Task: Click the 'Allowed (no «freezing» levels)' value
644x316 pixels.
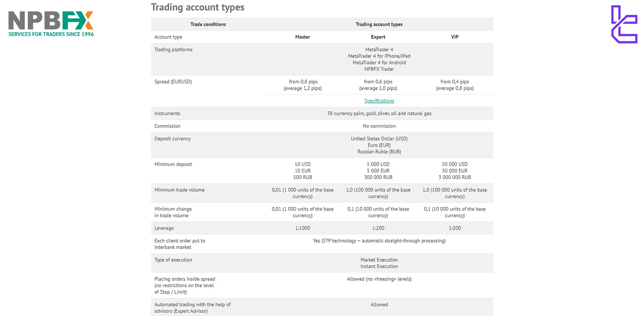Action: (x=379, y=279)
